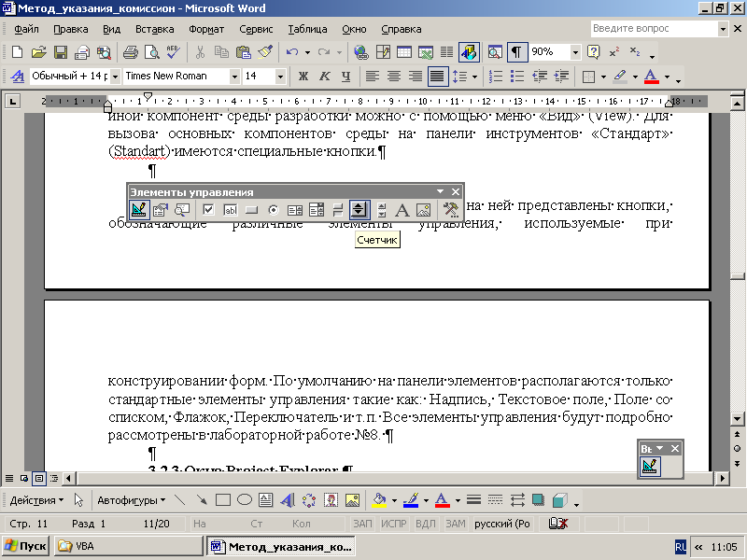Draw a rectangle with the Rectangle tool
The height and width of the screenshot is (560, 747).
tap(222, 500)
